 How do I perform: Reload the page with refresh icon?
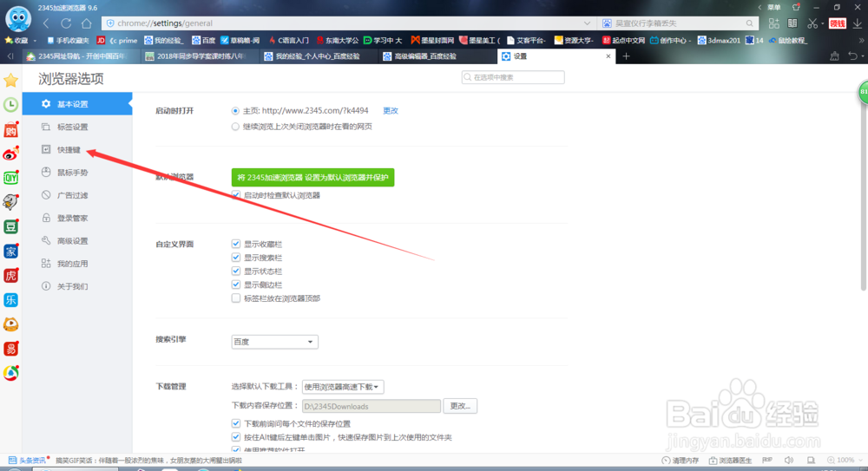coord(66,23)
